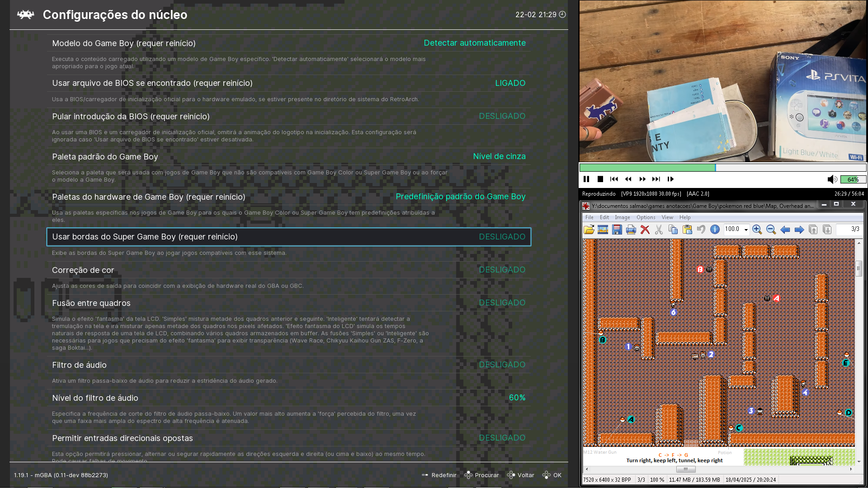This screenshot has width=868, height=488.
Task: Click the Voltar button
Action: click(521, 475)
